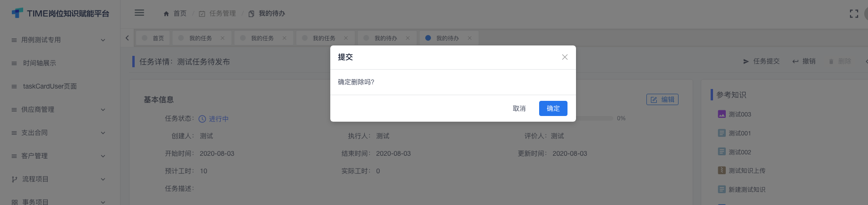Viewport: 868px width, 205px height.
Task: Expand 供应商管理 menu chevron
Action: pos(103,110)
